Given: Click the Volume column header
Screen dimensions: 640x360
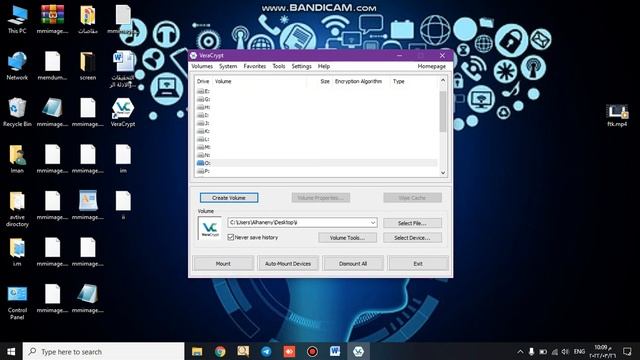Looking at the screenshot, I should coord(259,81).
